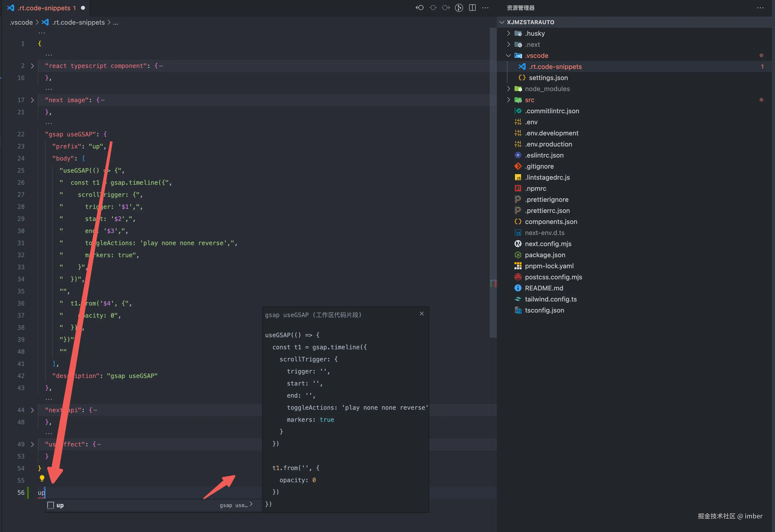775x532 pixels.
Task: Close the gsap useGSAP snippet preview
Action: click(422, 314)
